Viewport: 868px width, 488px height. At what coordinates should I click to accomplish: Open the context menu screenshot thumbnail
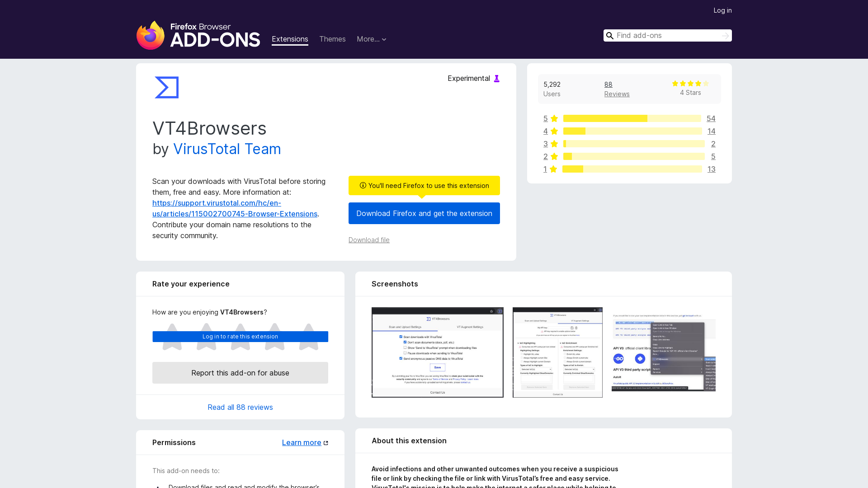click(x=664, y=352)
